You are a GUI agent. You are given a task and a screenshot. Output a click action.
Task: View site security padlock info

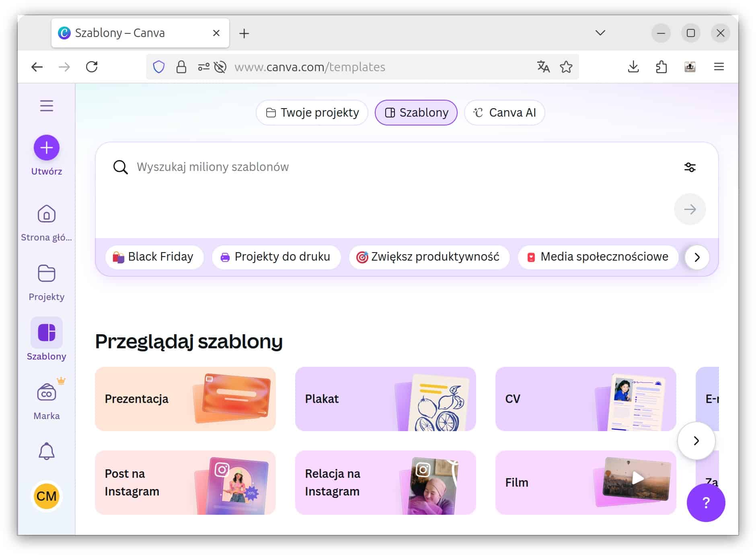click(181, 67)
